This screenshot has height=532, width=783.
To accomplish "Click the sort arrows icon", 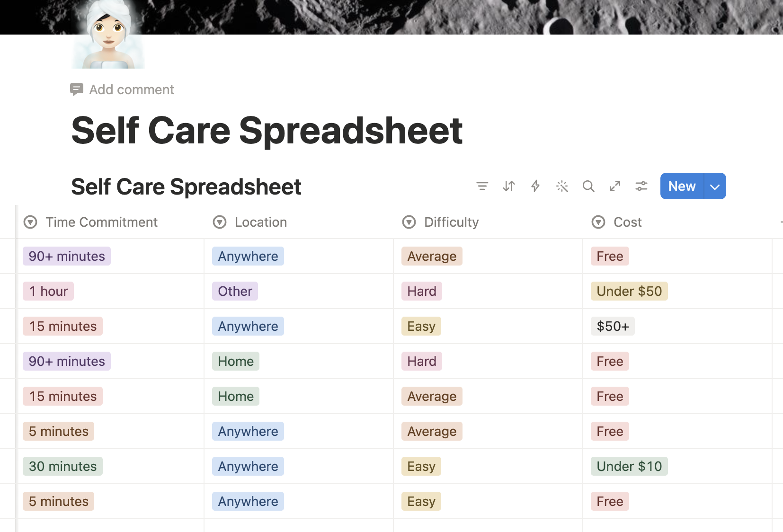I will (x=509, y=186).
